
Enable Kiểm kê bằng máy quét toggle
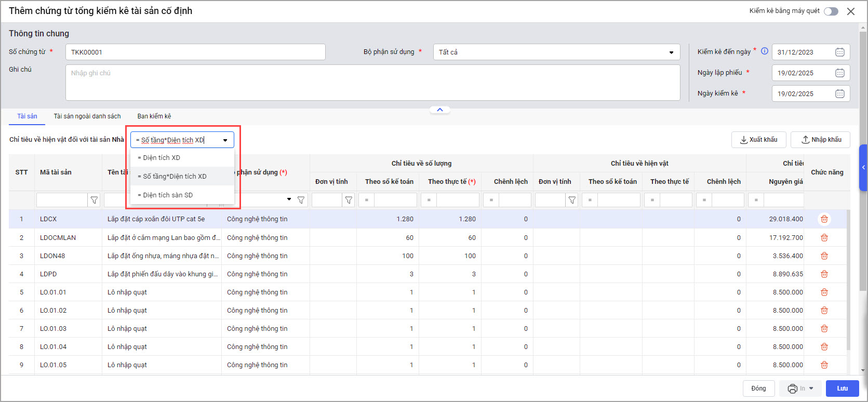[831, 11]
